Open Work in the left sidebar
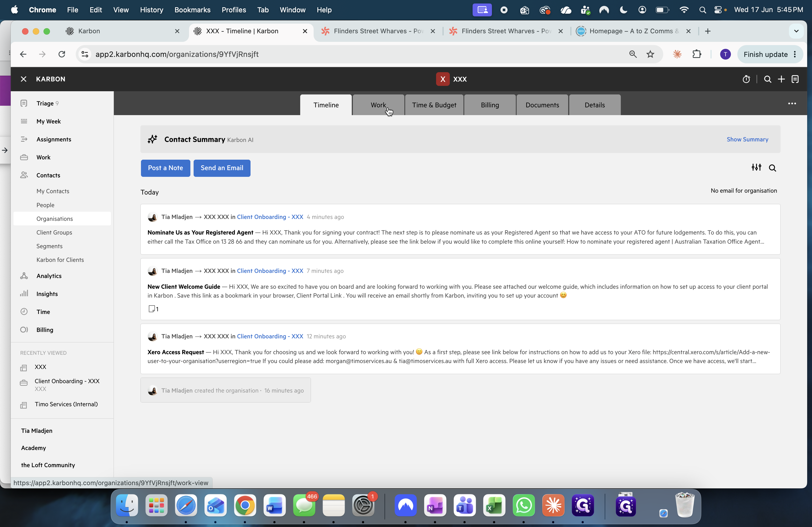Image resolution: width=812 pixels, height=527 pixels. coord(43,157)
